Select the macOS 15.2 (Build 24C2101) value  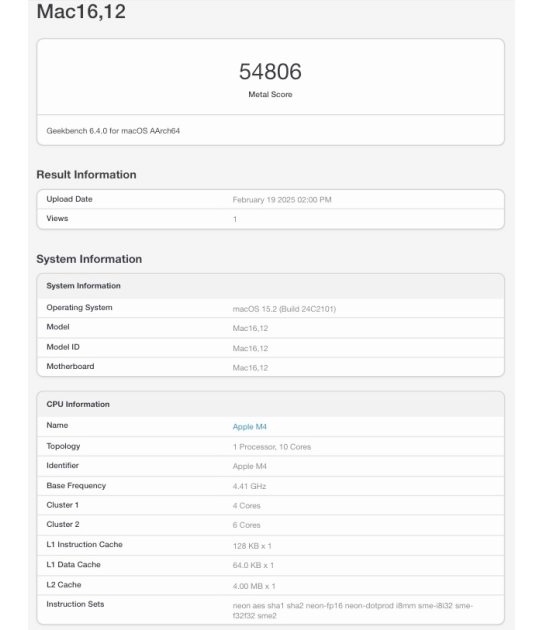point(284,309)
